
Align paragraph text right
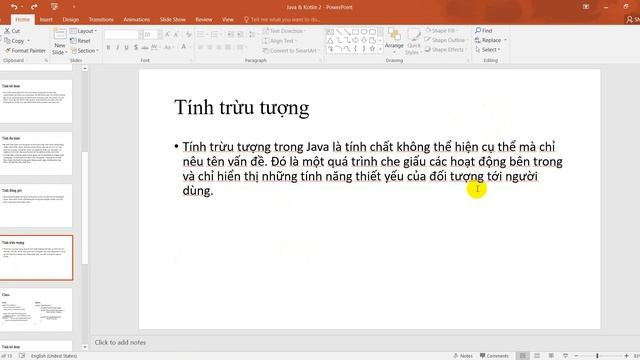pyautogui.click(x=219, y=48)
